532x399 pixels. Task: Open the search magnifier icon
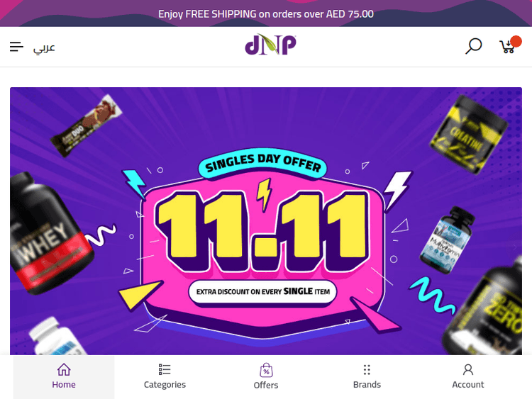pos(474,46)
